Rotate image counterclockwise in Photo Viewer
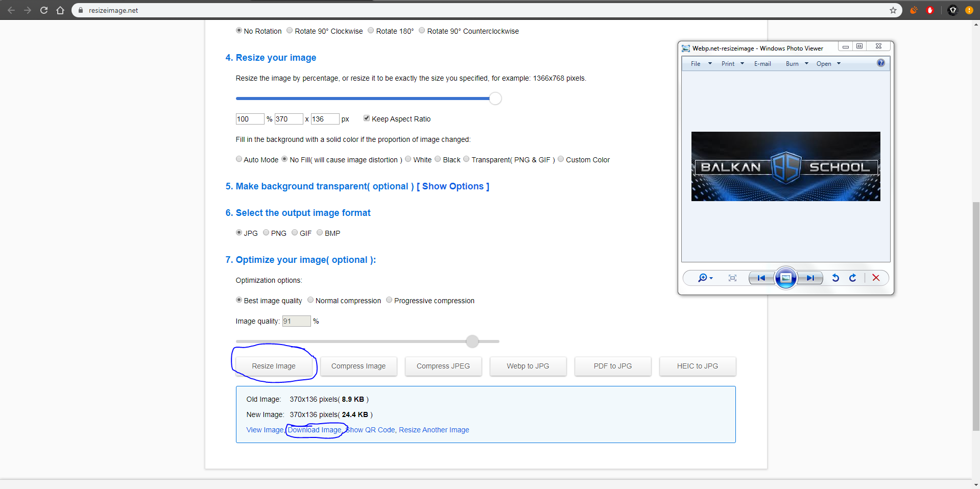 coord(835,278)
